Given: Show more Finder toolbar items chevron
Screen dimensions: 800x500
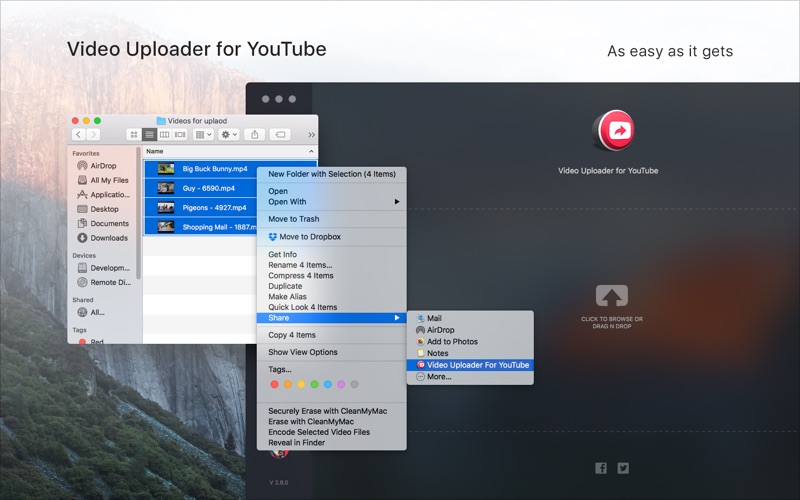Looking at the screenshot, I should 311,135.
